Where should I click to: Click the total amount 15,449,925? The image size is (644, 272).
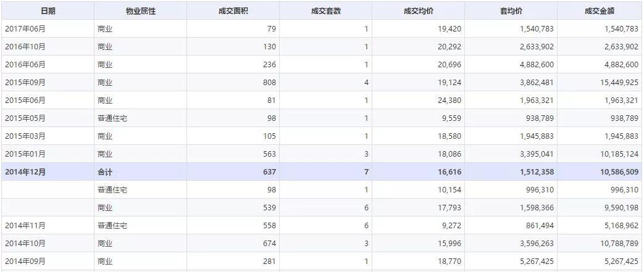(619, 83)
